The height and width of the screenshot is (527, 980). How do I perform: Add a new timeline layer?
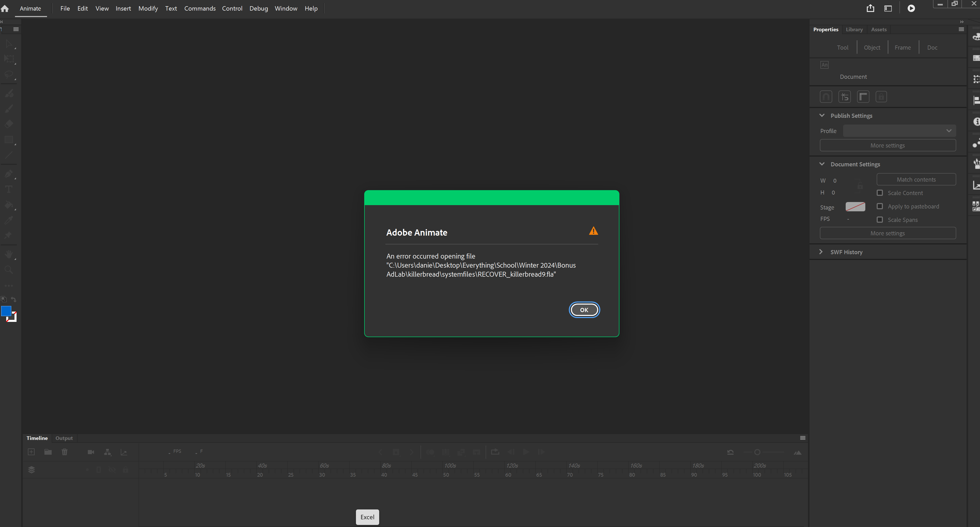(x=31, y=452)
